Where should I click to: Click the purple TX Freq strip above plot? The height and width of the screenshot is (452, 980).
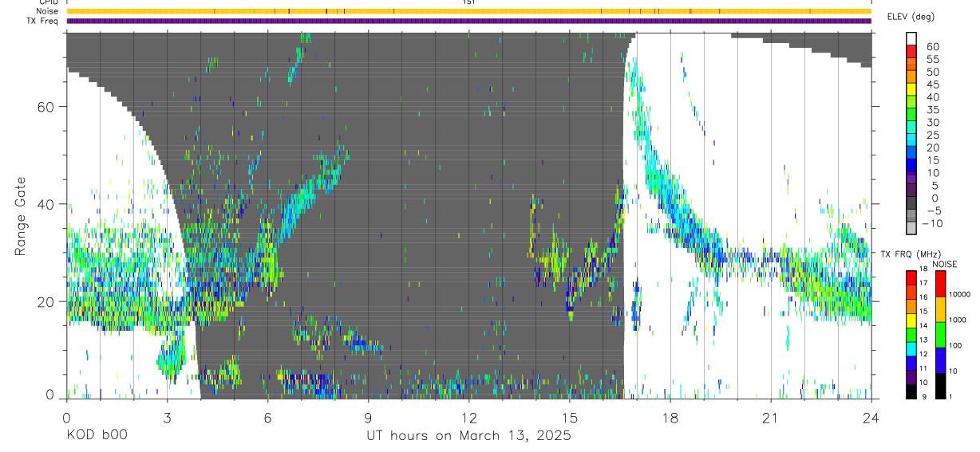click(468, 21)
